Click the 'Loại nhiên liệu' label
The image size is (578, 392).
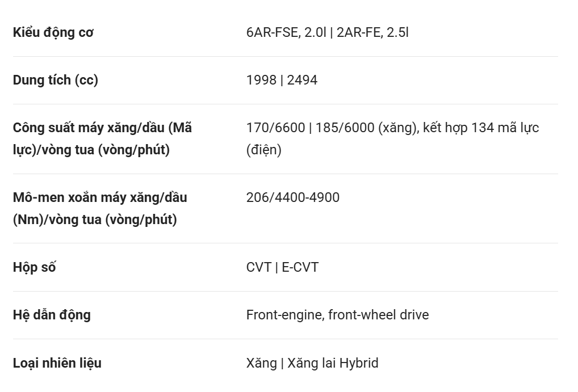click(x=57, y=363)
